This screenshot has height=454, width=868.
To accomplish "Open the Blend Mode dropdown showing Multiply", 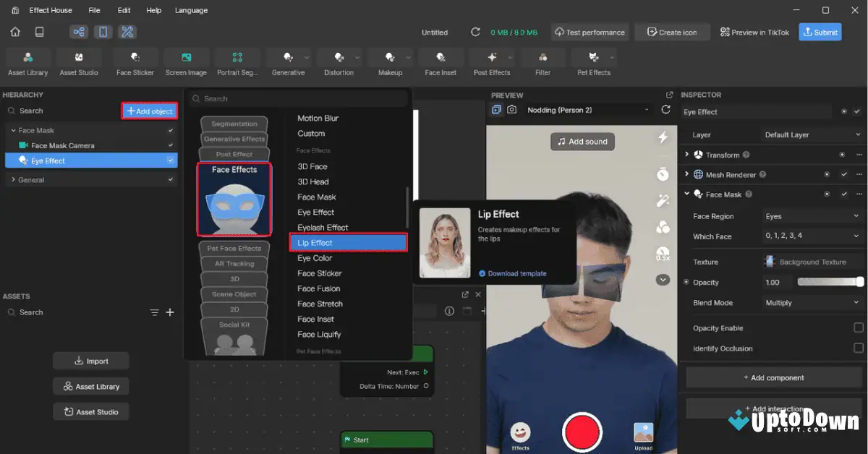I will pyautogui.click(x=812, y=303).
